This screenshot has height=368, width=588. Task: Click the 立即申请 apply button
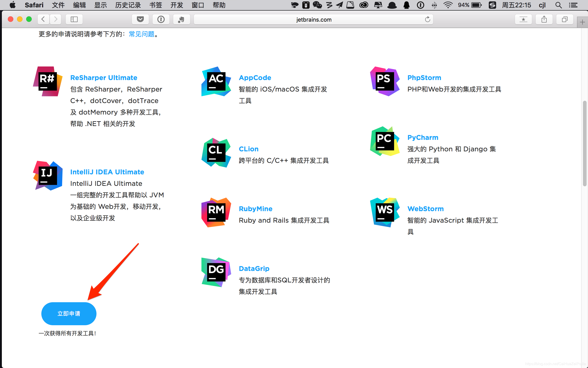pyautogui.click(x=69, y=313)
